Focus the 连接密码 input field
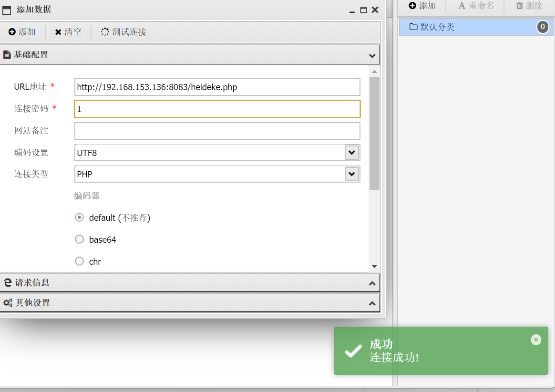 pos(217,109)
